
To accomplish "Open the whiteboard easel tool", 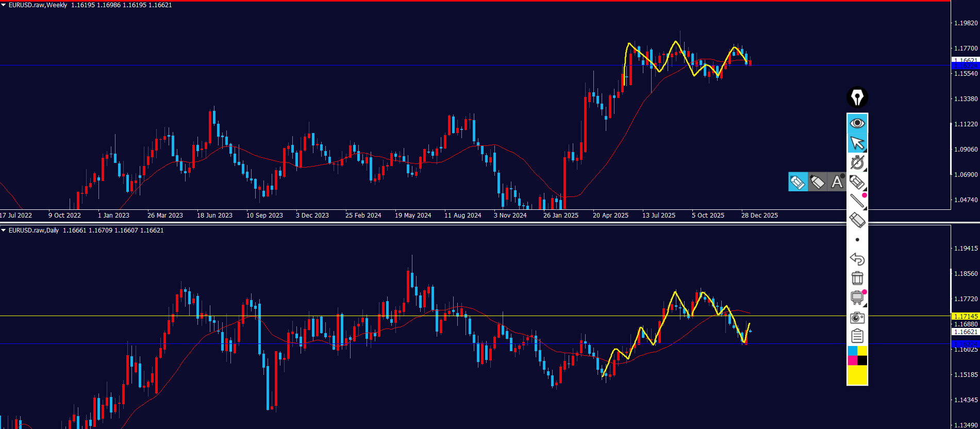I will click(x=857, y=298).
